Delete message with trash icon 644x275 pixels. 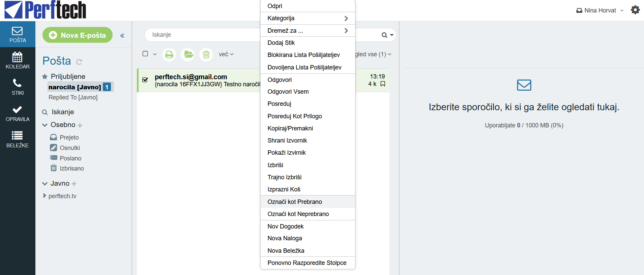(x=206, y=54)
